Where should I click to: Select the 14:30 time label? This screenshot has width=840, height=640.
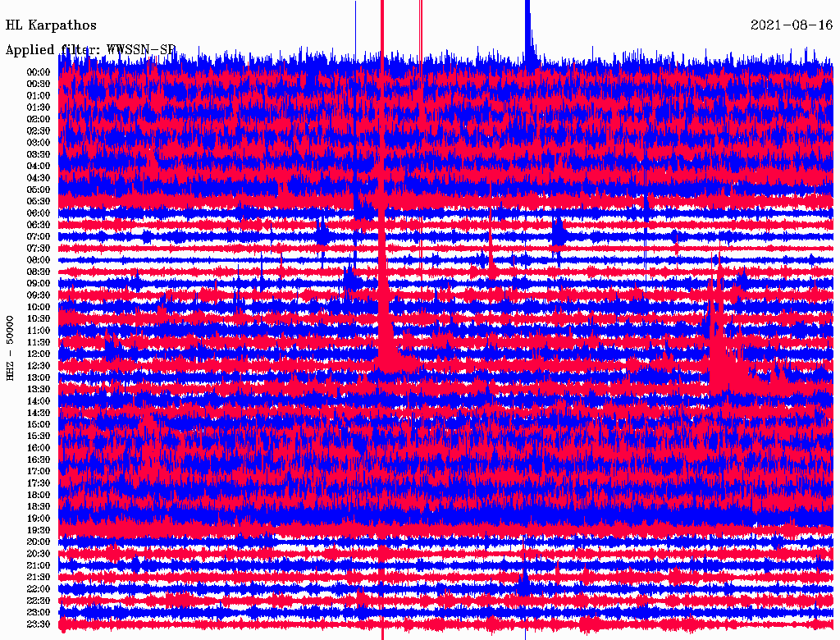39,414
